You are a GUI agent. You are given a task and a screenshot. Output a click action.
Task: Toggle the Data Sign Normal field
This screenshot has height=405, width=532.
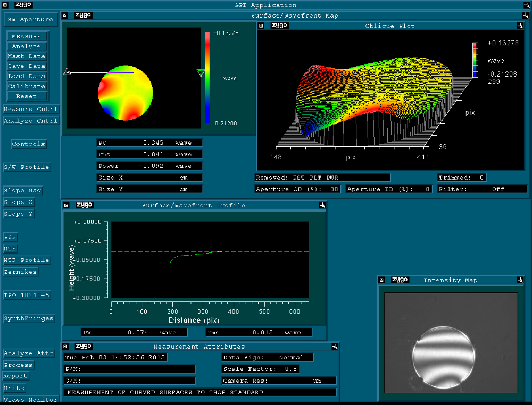(x=268, y=357)
